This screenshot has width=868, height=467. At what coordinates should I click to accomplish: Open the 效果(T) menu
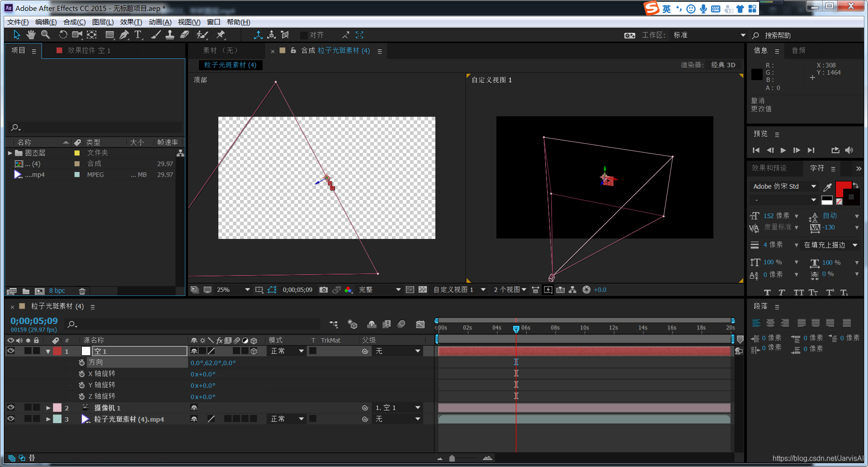pos(131,22)
